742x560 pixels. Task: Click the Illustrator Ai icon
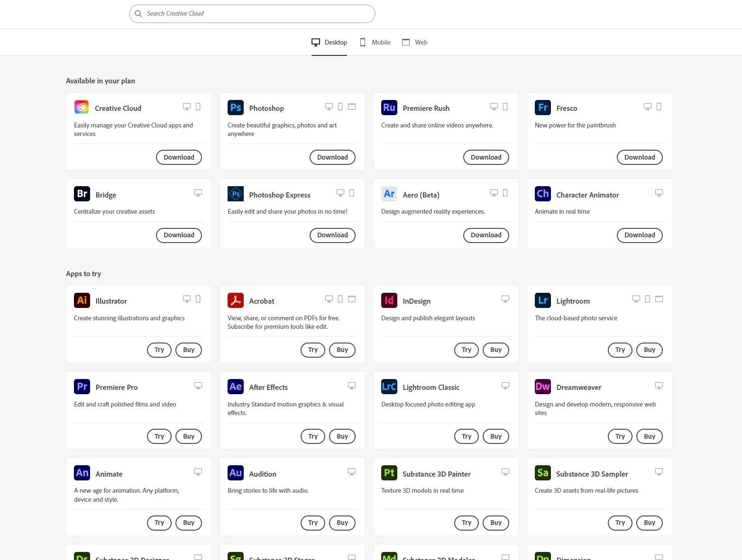(82, 300)
